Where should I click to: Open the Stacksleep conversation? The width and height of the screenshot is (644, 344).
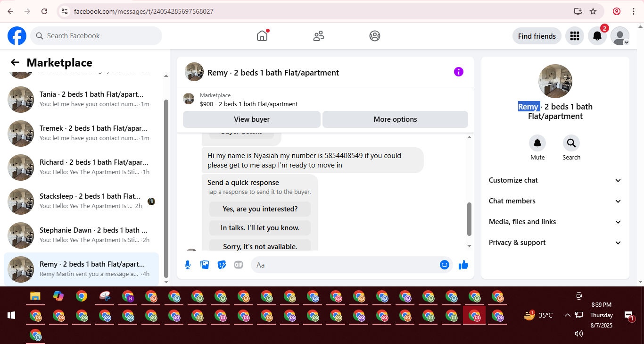coord(81,201)
